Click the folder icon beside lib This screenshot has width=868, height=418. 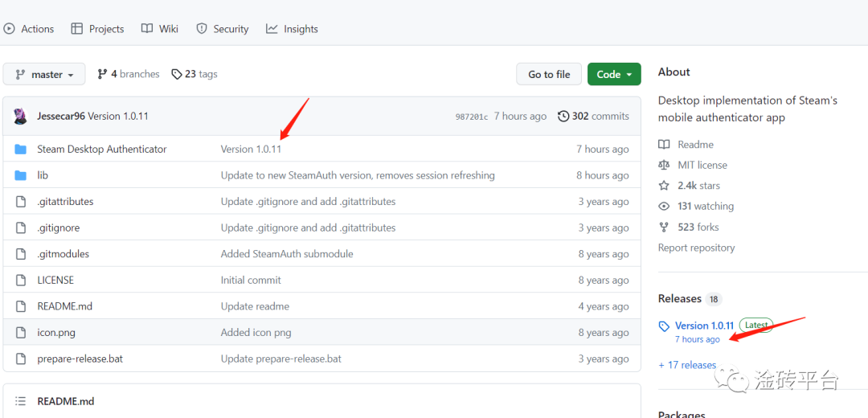(20, 175)
